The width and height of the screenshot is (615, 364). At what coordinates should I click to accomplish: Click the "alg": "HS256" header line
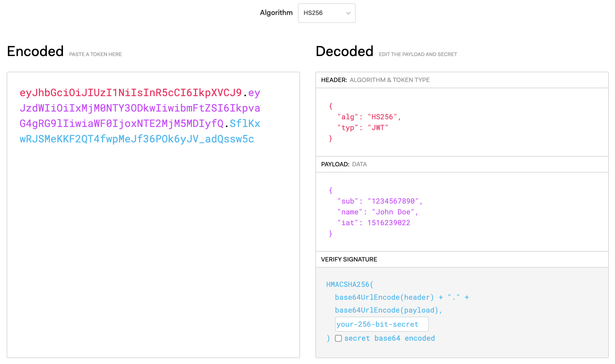coord(369,117)
